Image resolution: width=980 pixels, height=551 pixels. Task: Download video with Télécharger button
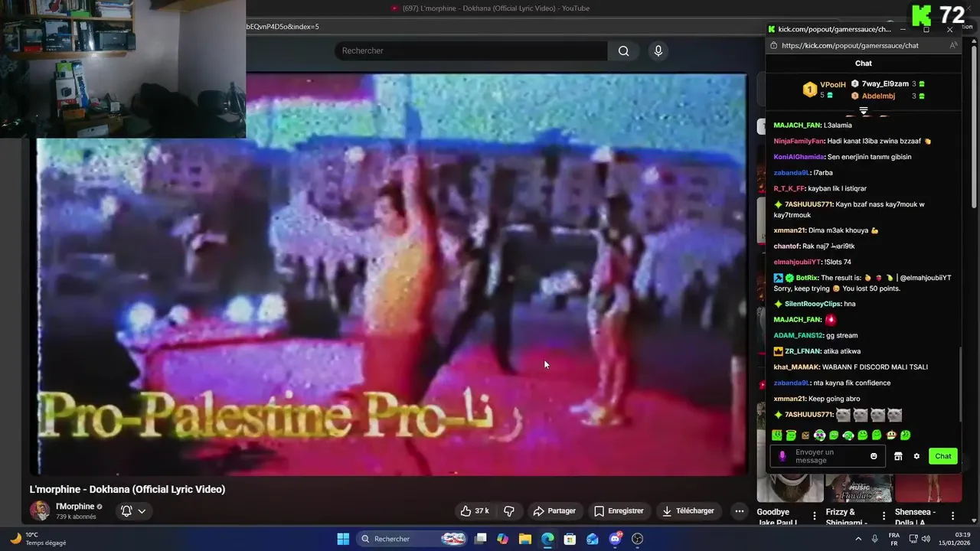688,510
